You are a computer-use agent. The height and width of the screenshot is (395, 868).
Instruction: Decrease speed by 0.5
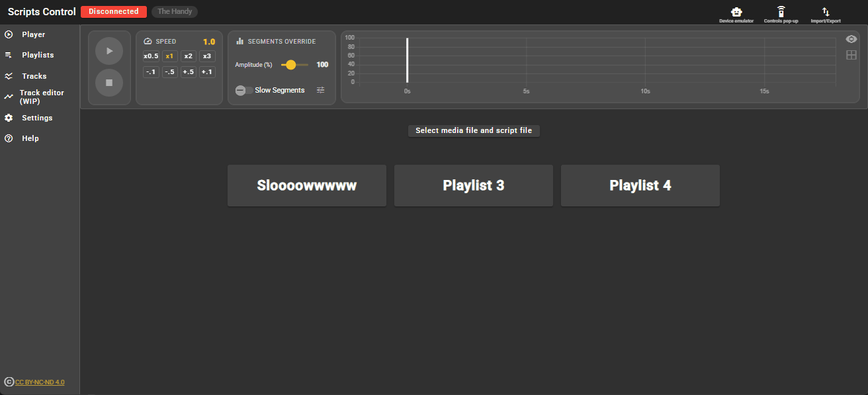tap(169, 72)
